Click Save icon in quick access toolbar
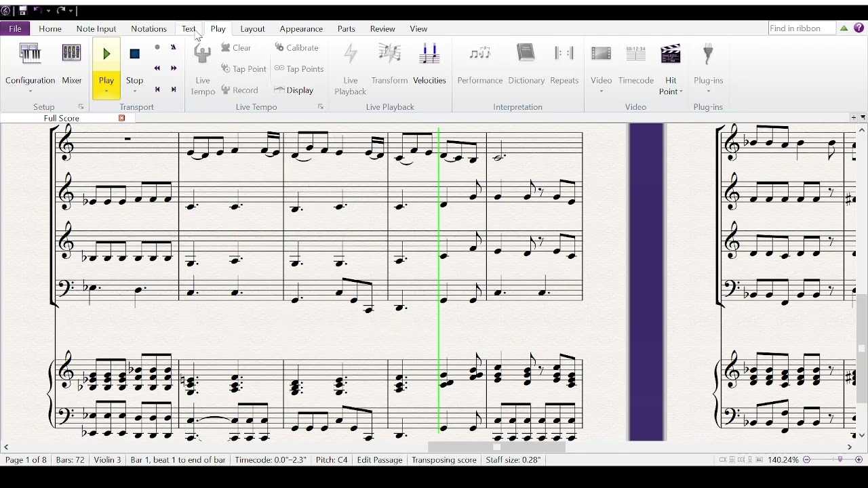 tap(22, 11)
